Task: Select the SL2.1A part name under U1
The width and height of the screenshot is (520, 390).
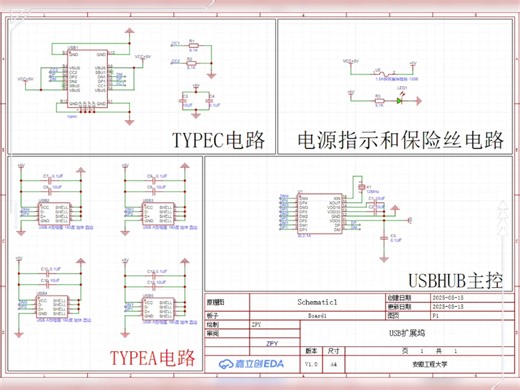Action: click(x=304, y=236)
